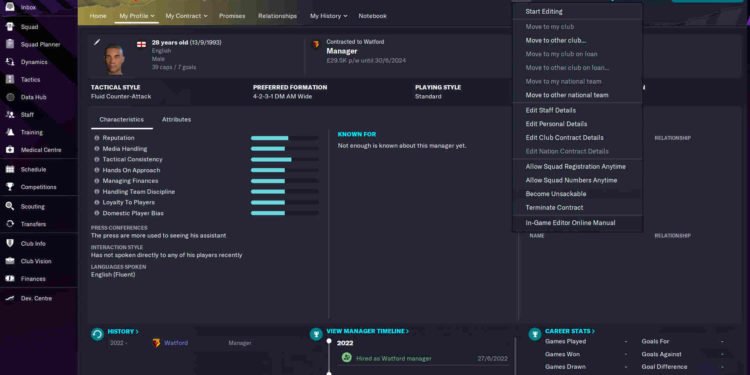Go to the Home tab

click(x=98, y=16)
